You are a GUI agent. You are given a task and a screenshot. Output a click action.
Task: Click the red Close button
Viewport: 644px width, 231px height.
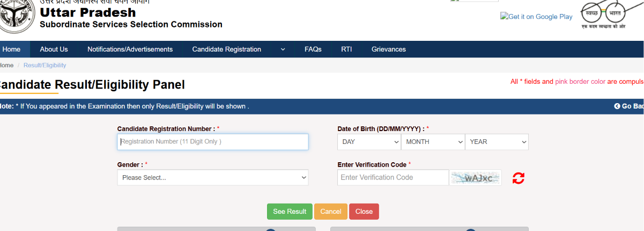coord(364,212)
